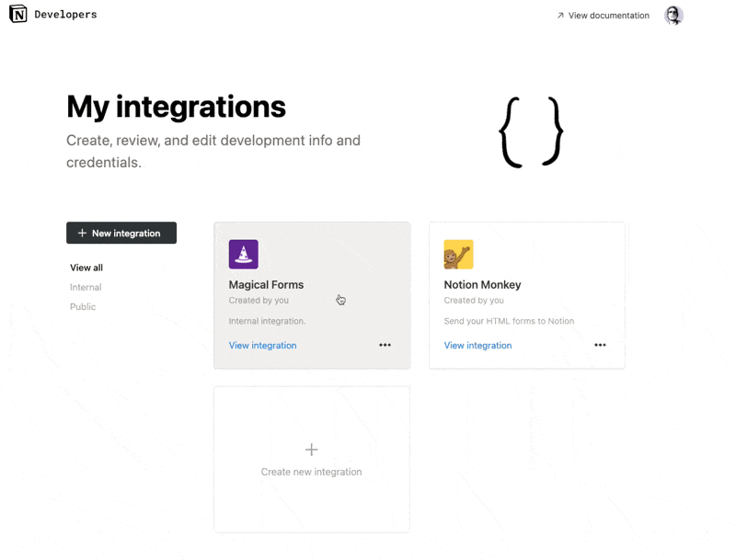This screenshot has width=736, height=560.
Task: Click the Developers wordmark in the header
Action: (x=68, y=14)
